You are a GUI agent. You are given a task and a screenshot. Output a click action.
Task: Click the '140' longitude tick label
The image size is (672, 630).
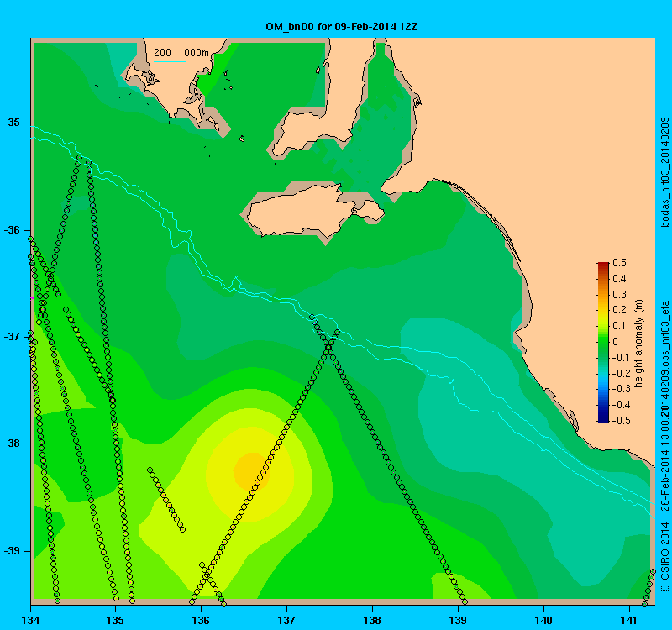pyautogui.click(x=543, y=620)
